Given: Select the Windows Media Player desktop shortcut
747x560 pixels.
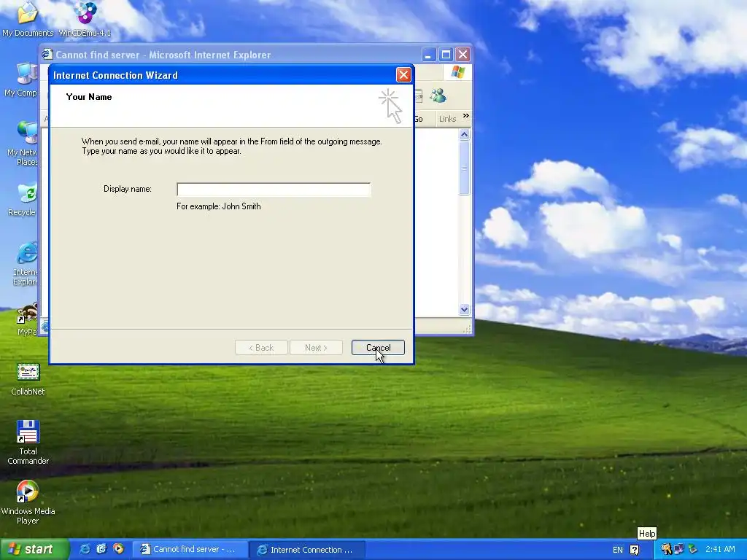Looking at the screenshot, I should click(x=28, y=502).
